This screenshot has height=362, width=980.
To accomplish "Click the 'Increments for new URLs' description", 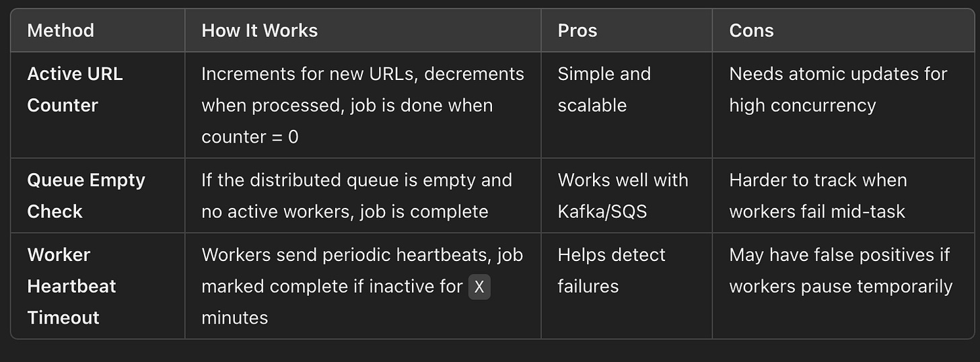I will pyautogui.click(x=363, y=105).
